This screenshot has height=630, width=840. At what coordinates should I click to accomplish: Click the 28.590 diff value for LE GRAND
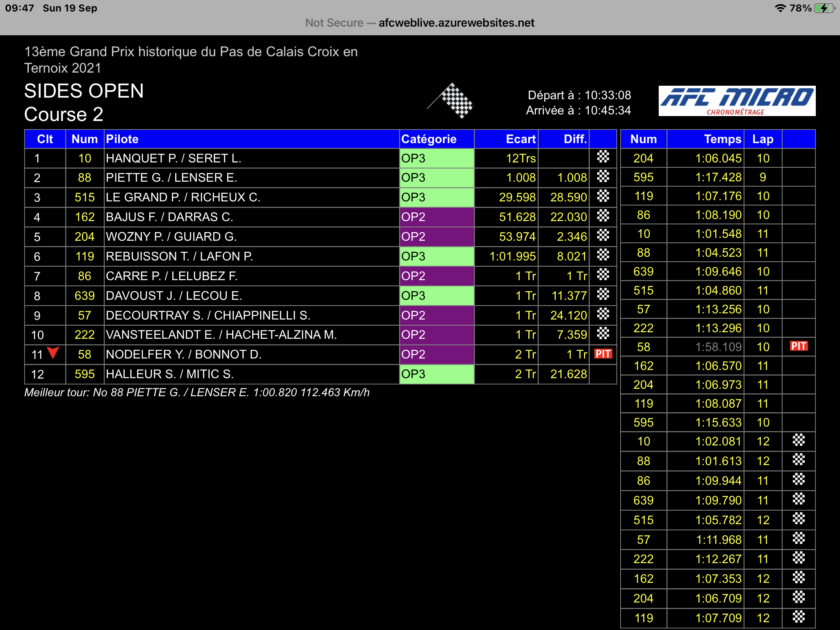[x=568, y=197]
